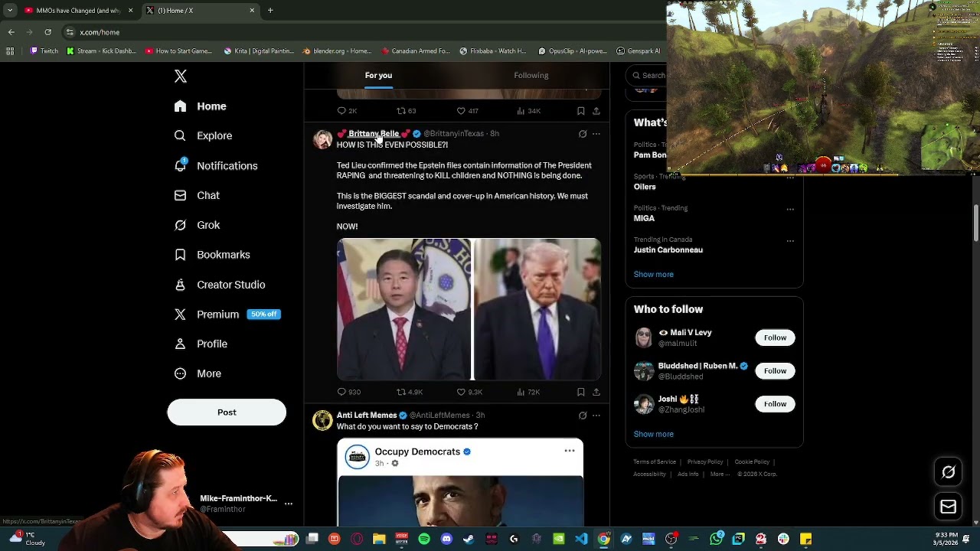Open Discord from the taskbar
The image size is (980, 551).
446,540
